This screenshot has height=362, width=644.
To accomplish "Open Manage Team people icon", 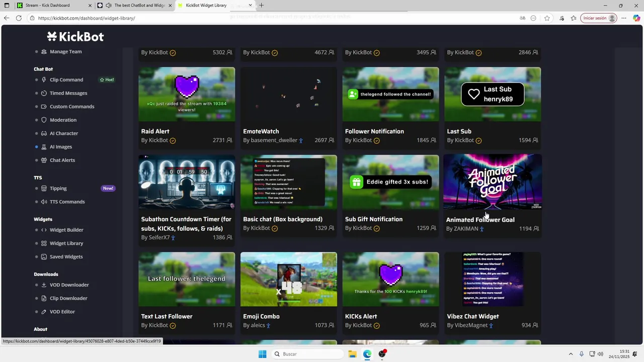I will tap(44, 51).
